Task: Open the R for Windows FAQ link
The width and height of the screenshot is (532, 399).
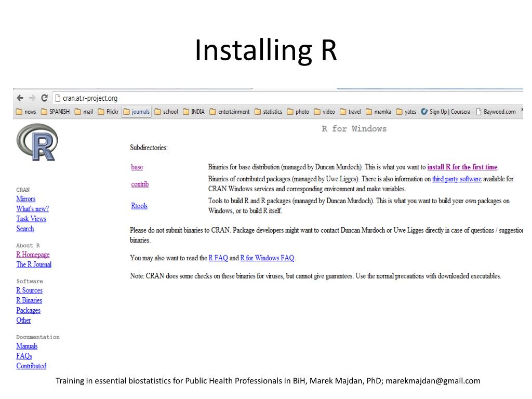Action: [x=267, y=258]
